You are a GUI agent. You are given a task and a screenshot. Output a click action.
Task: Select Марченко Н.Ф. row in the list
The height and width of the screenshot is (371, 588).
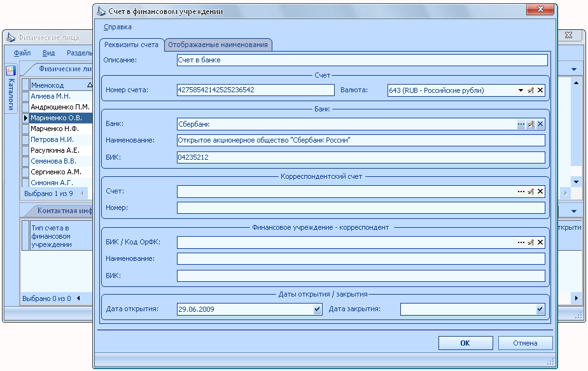61,129
